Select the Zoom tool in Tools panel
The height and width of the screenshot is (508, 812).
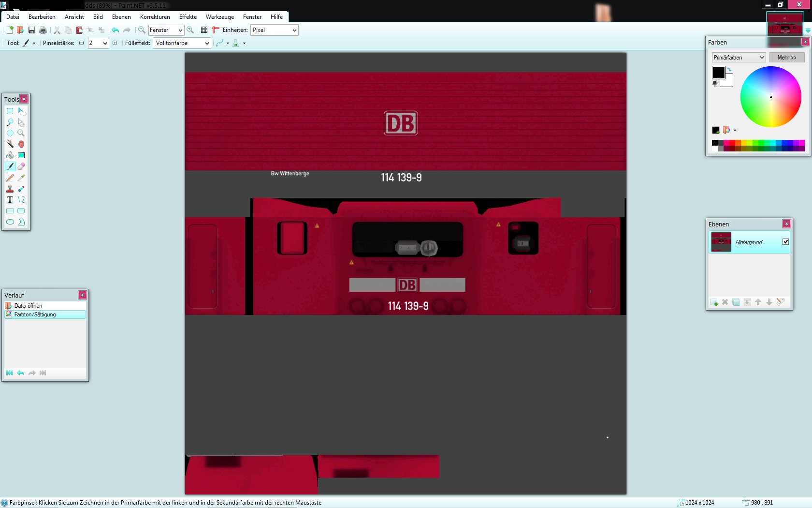coord(21,133)
